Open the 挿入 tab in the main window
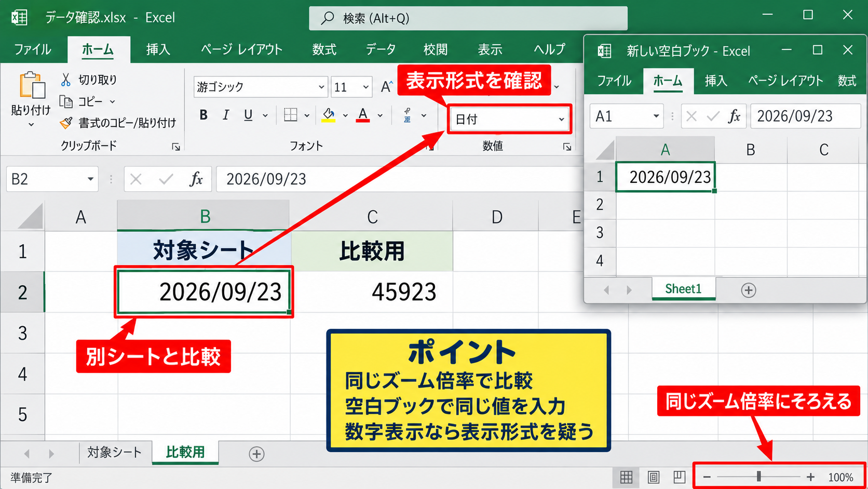The image size is (868, 489). click(158, 49)
